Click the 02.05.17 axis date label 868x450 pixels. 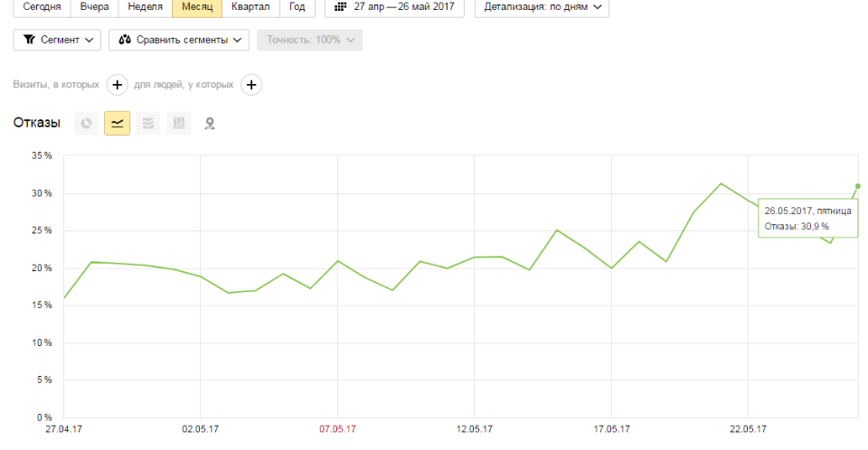click(x=201, y=429)
